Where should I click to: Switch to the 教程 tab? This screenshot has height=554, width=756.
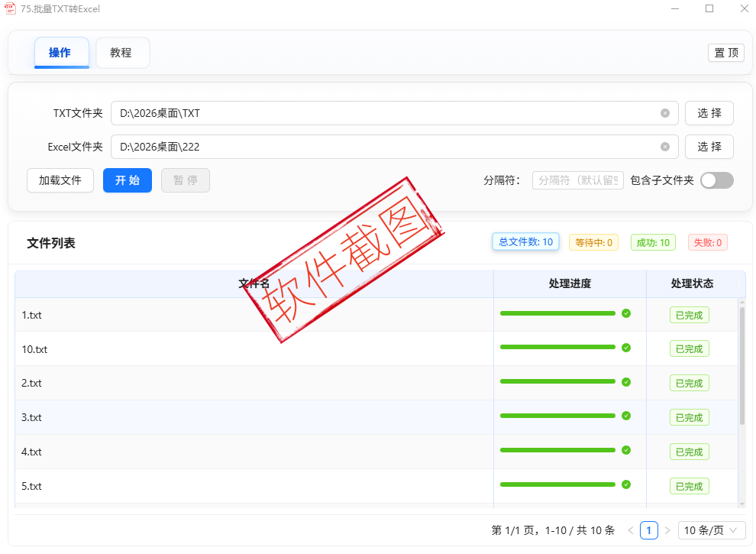[x=121, y=53]
